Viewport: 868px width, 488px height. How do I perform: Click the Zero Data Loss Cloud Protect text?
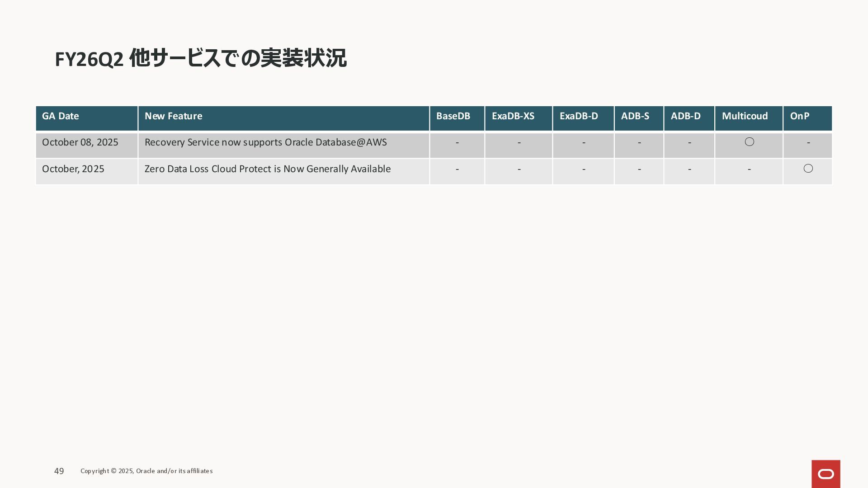point(268,169)
